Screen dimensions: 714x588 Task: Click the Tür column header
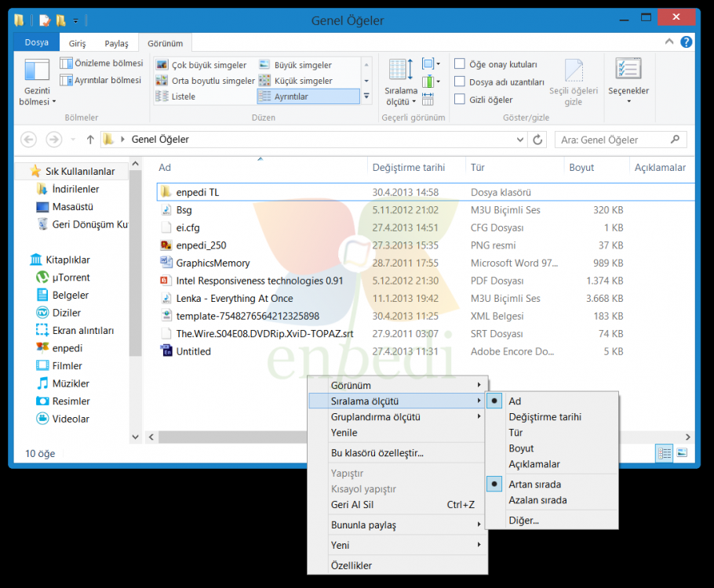[x=515, y=168]
